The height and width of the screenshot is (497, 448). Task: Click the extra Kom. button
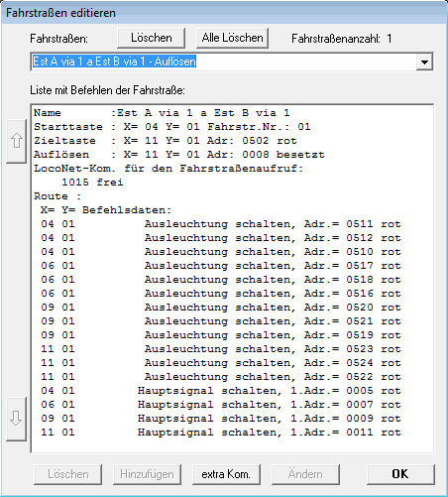click(x=226, y=474)
